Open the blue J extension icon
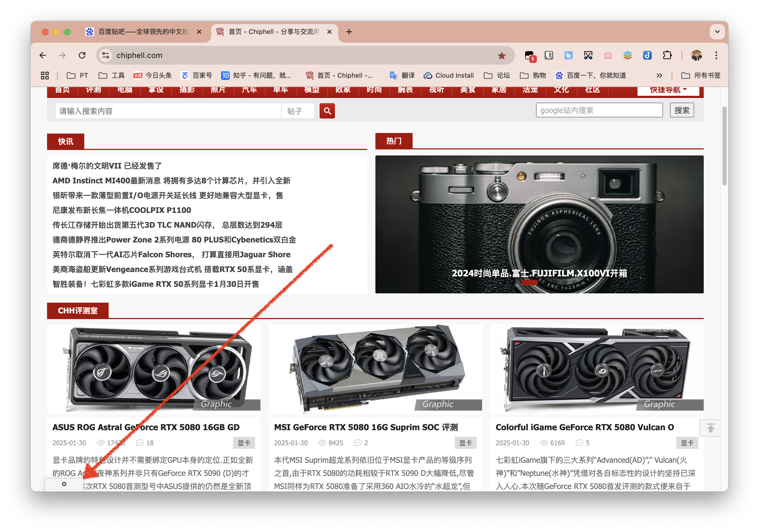 tap(647, 55)
